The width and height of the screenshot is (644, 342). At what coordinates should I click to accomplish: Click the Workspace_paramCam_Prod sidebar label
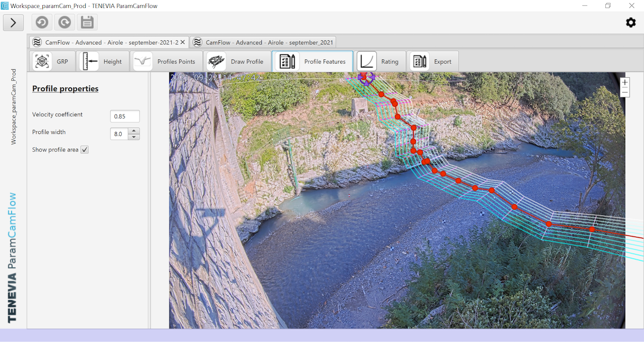coord(14,106)
